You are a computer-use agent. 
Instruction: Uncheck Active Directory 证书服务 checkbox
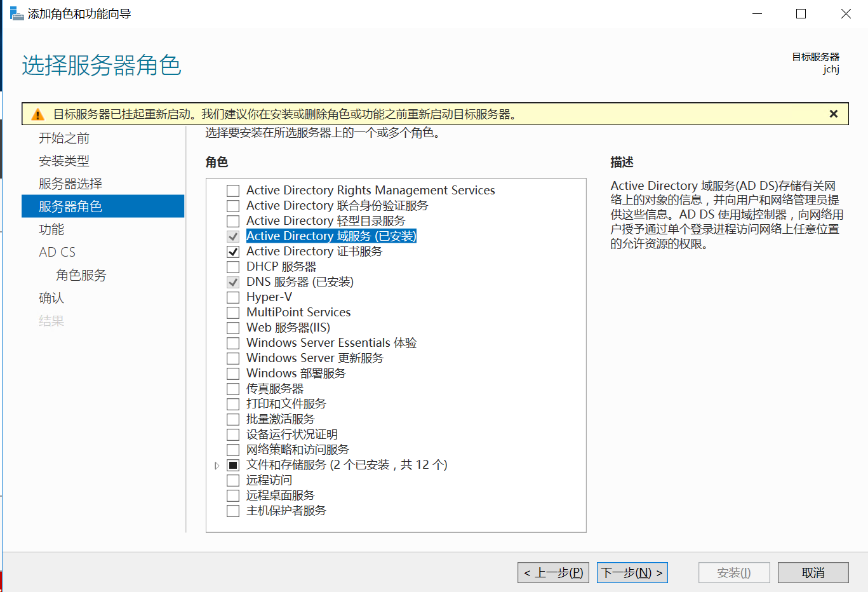click(x=233, y=252)
